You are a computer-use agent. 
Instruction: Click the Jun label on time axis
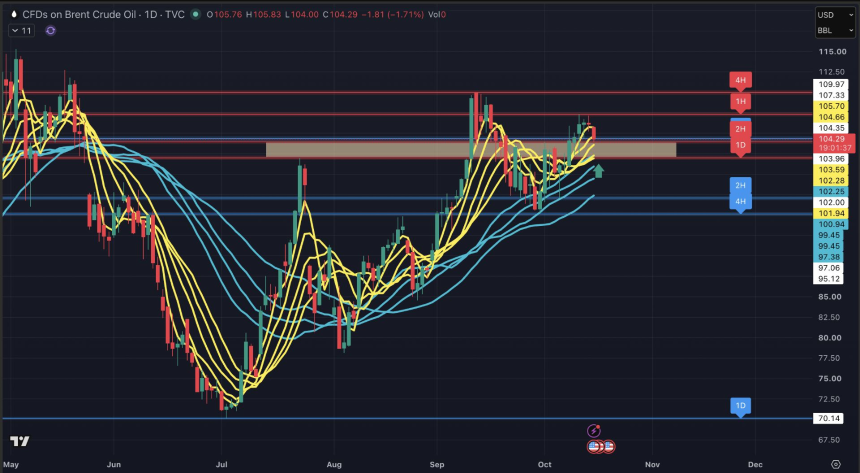click(x=114, y=465)
